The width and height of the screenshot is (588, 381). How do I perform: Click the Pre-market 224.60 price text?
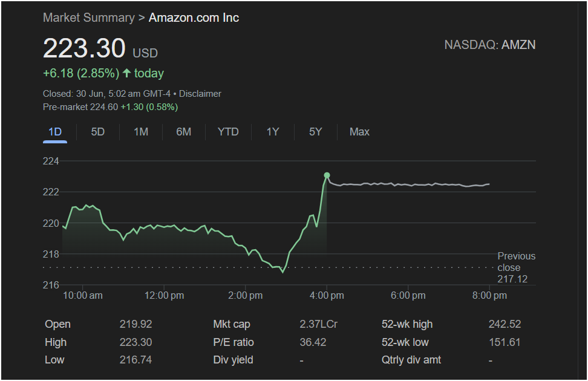point(80,107)
